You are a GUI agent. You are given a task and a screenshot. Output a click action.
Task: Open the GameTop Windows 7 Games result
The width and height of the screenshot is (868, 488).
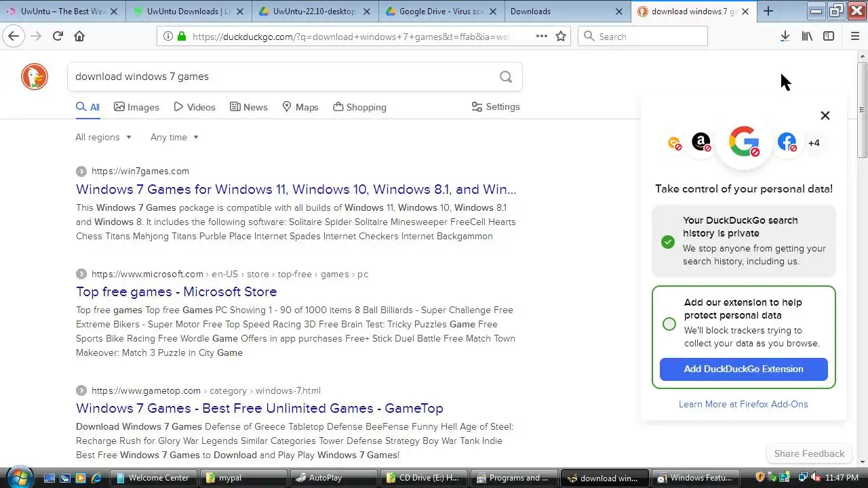coord(260,408)
